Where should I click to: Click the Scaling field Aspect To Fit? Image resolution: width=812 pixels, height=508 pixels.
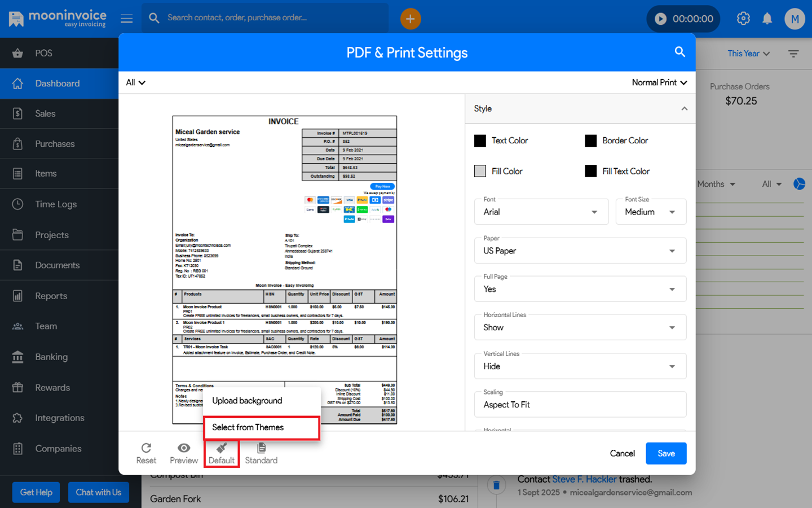point(580,405)
